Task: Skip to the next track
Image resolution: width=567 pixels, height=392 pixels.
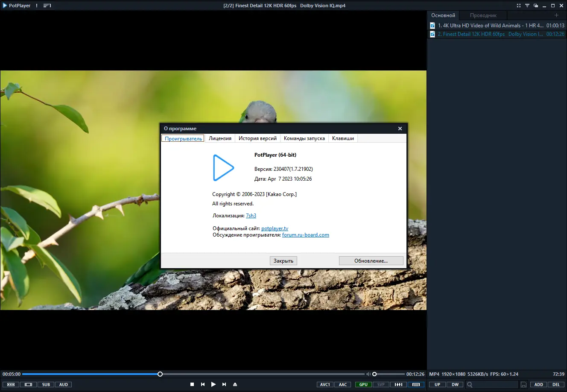Action: tap(224, 385)
